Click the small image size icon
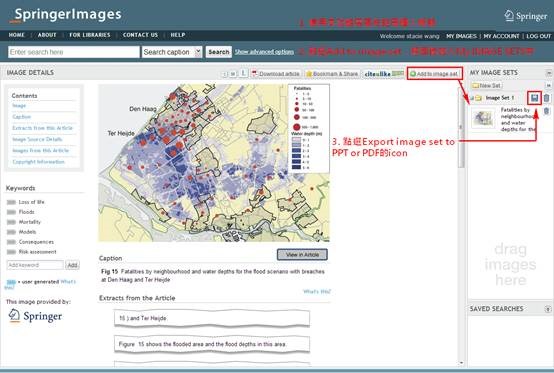Viewport: 554px width, 373px height. 224,74
